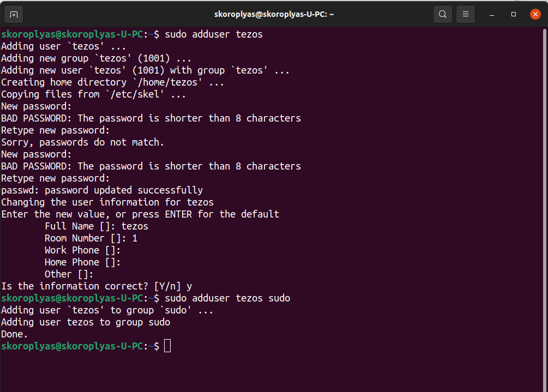This screenshot has width=548, height=392.
Task: Click the 'BAD PASSWORD' warning line
Action: [x=150, y=118]
